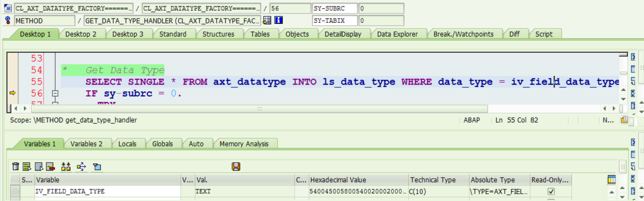
Task: Click the navigate-to-source icon after GET_DATA_TYPE_HANDLER
Action: pos(267,20)
